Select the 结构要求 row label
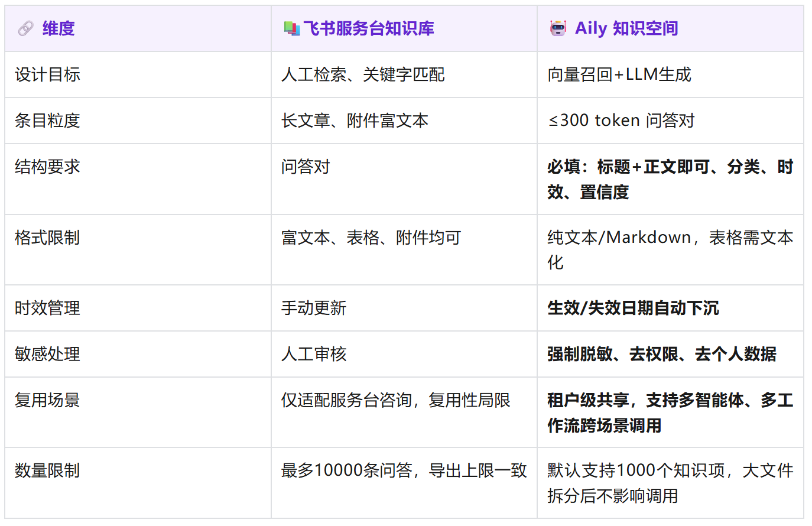The height and width of the screenshot is (526, 812). [x=47, y=167]
